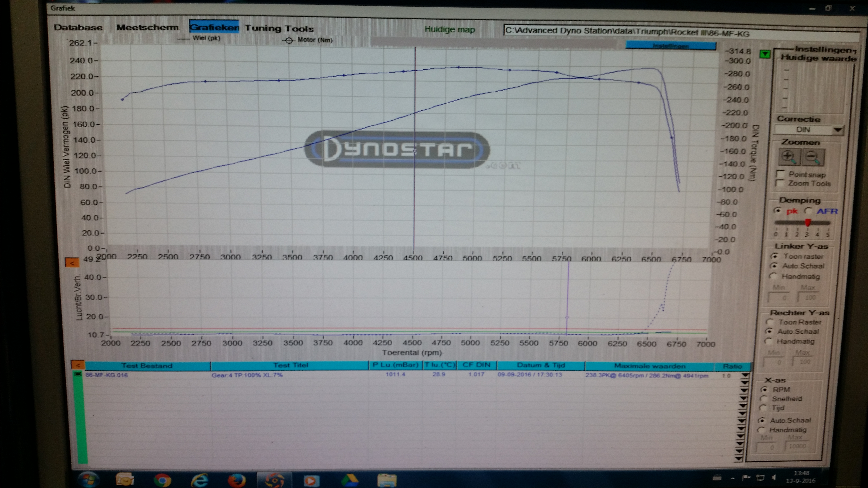This screenshot has width=868, height=488.
Task: Open Google Drive taskbar icon
Action: 349,480
